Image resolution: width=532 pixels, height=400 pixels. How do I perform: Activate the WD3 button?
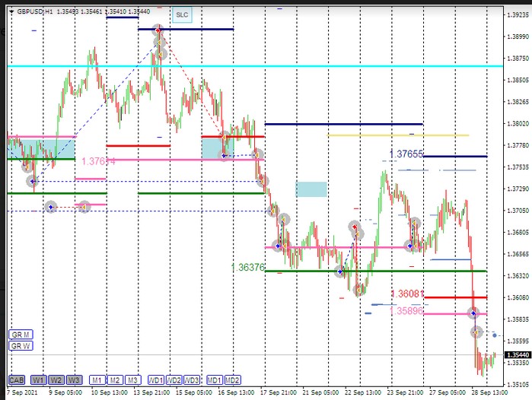(193, 379)
